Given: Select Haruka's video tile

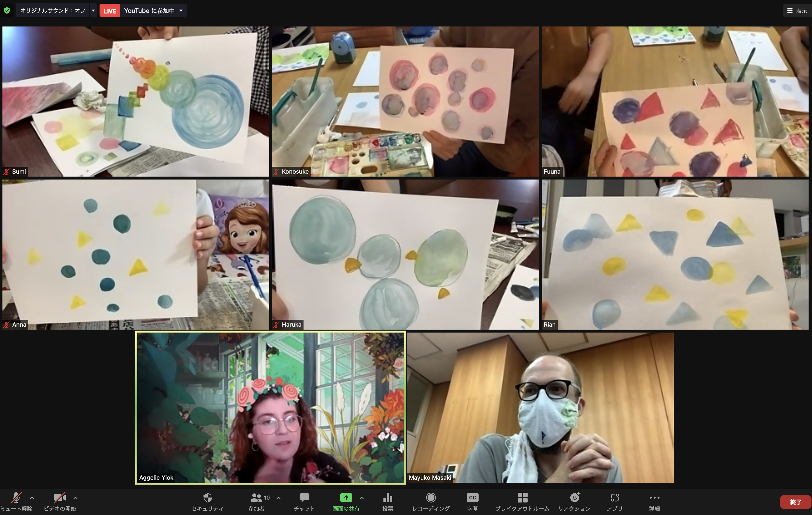Looking at the screenshot, I should (405, 254).
